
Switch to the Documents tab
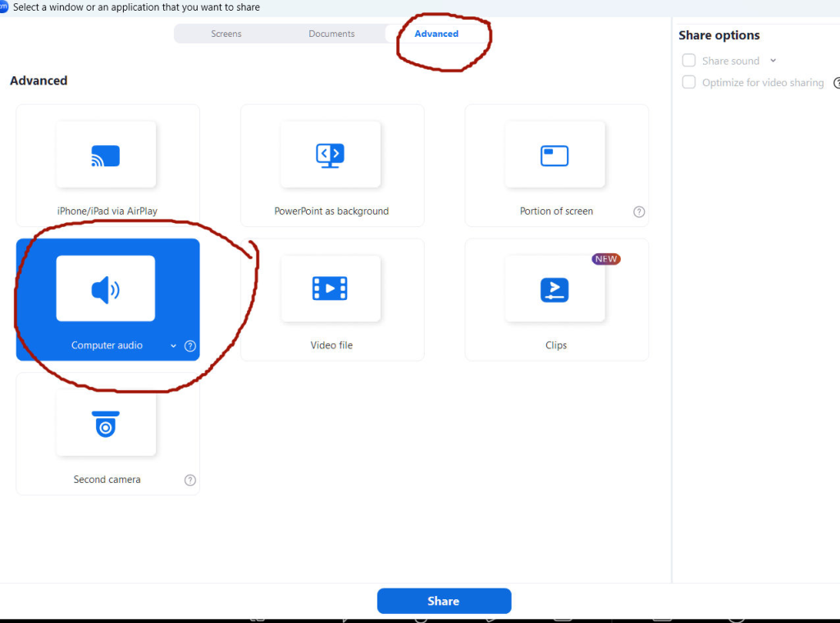point(331,34)
